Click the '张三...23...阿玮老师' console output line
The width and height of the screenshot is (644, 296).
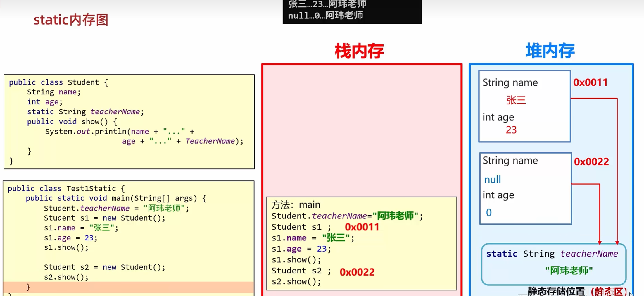click(327, 4)
